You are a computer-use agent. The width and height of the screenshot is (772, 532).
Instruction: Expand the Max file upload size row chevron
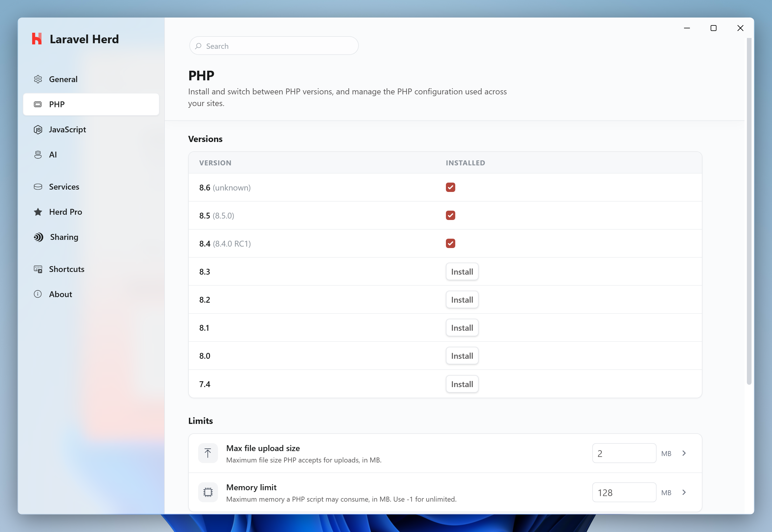point(684,453)
